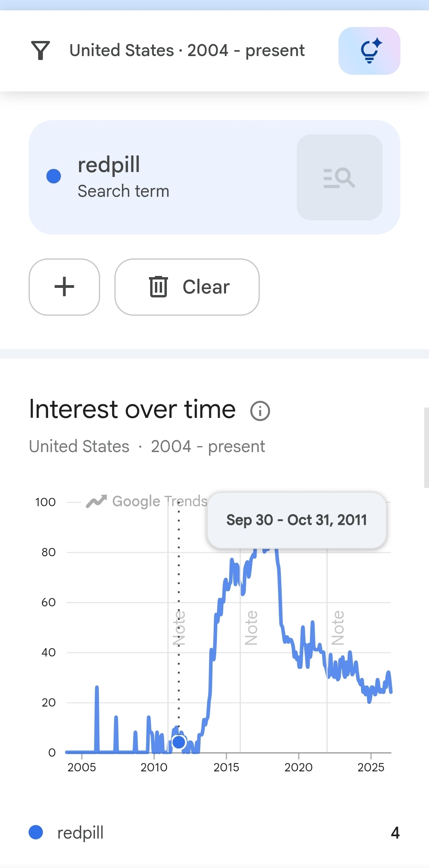Click the Sep 30 - Oct 31, 2011 tooltip
This screenshot has width=429, height=868.
point(297,520)
